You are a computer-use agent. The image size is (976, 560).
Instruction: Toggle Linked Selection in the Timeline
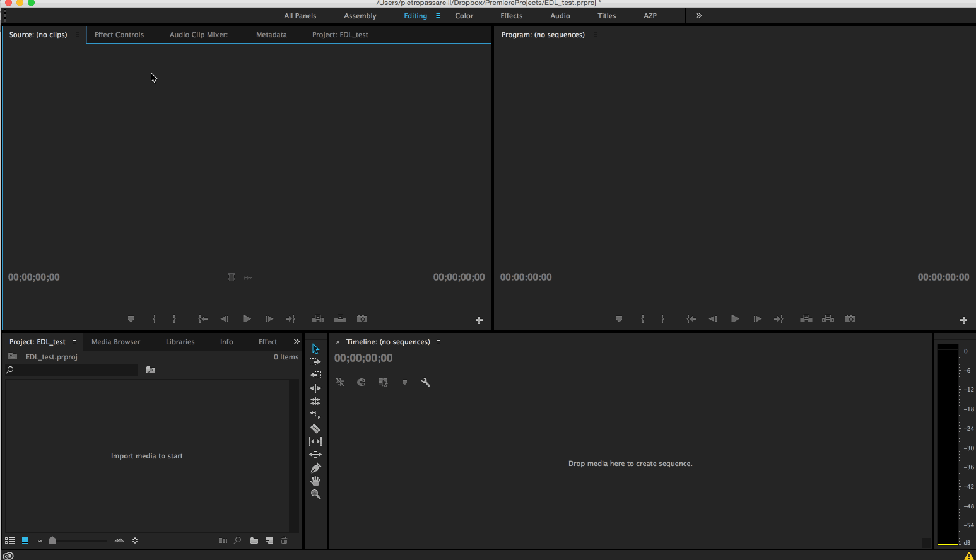click(x=383, y=382)
